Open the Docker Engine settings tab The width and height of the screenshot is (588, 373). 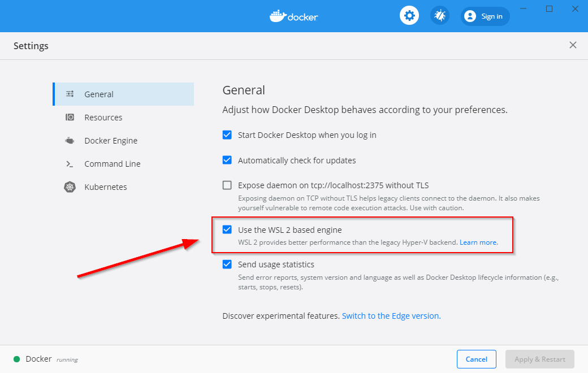coord(123,141)
